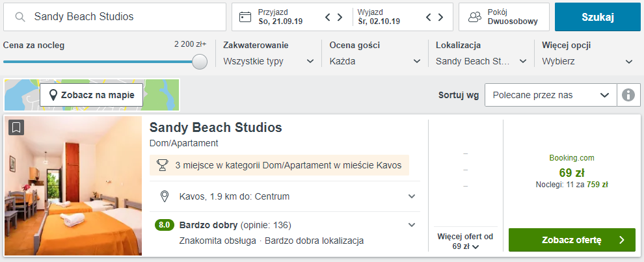Screen dimensions: 644x262
Task: Open the Lokalizacja dropdown
Action: tap(481, 62)
